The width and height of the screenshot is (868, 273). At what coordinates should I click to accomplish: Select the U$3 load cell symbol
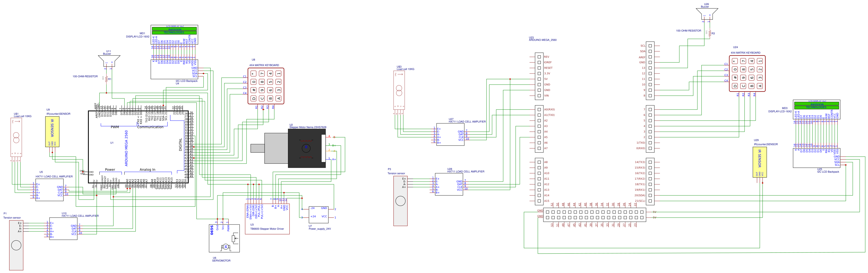(x=399, y=90)
